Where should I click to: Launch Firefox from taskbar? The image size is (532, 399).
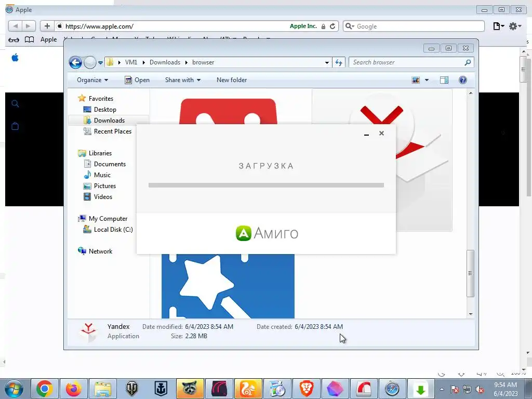coord(74,389)
